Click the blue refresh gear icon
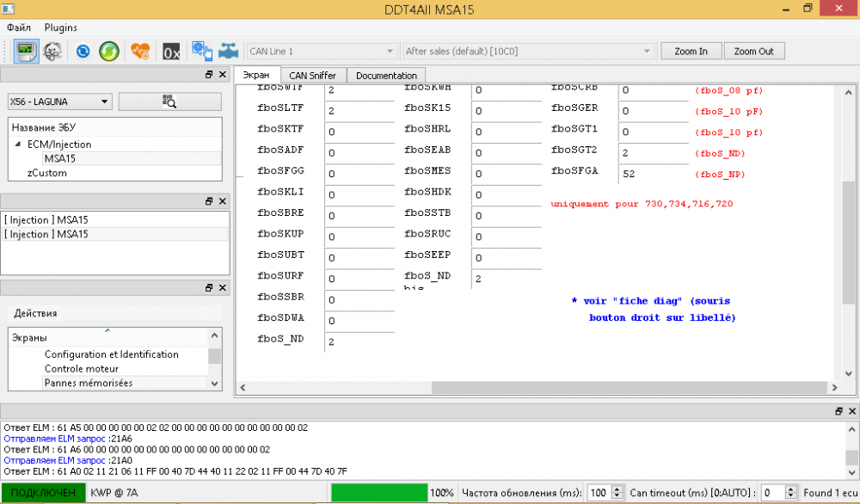 coord(83,52)
